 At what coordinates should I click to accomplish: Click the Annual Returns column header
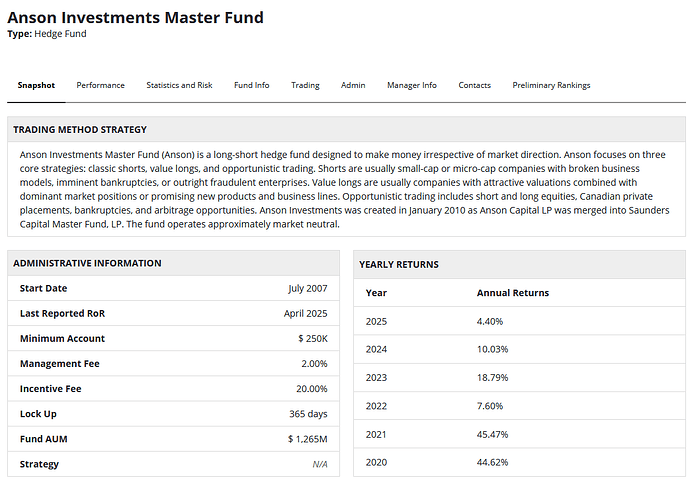(x=513, y=293)
